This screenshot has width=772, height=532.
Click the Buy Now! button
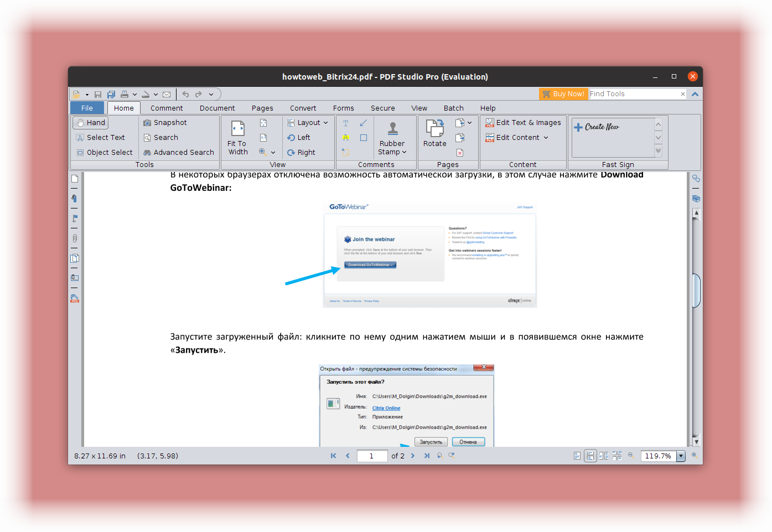coord(563,94)
